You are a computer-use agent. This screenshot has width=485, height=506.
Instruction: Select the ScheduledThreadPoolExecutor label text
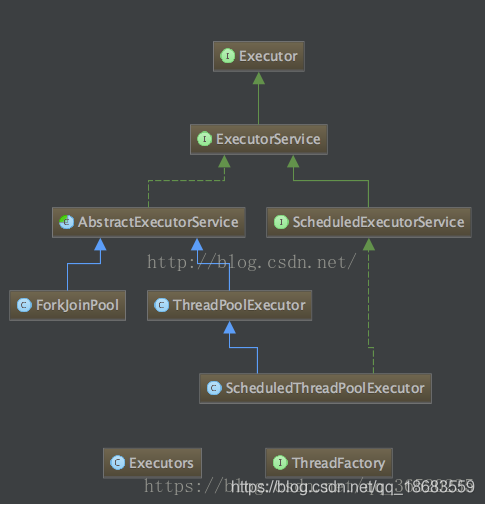325,388
